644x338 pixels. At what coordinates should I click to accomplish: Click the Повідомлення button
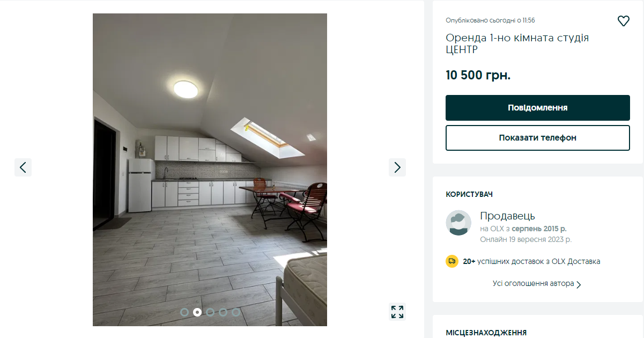coord(538,108)
